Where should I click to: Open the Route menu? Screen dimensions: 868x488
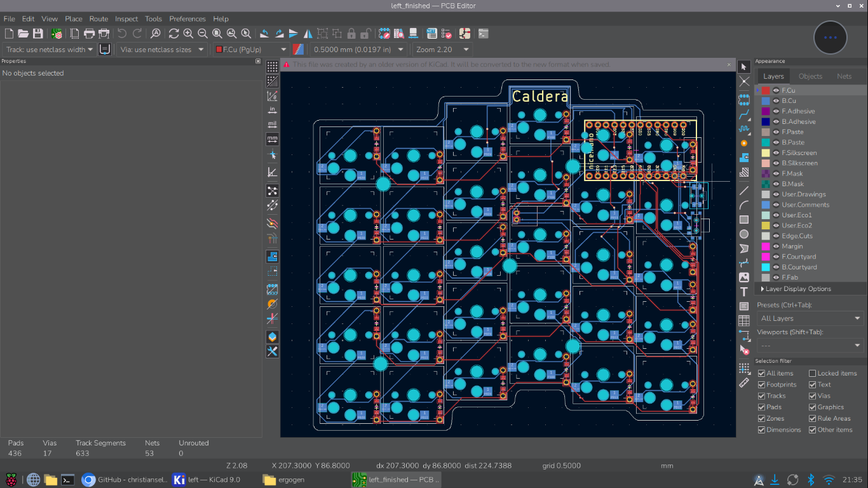click(98, 19)
